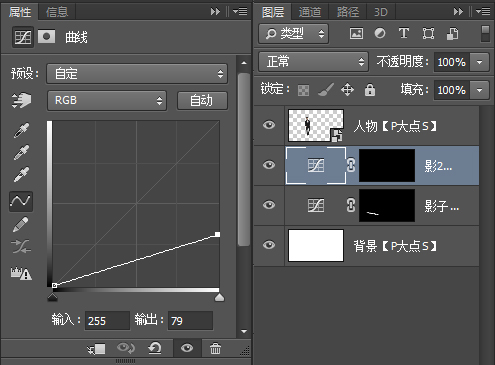Screen dimensions: 495x365
Task: Select the pencil draw curve tool
Action: (21, 224)
